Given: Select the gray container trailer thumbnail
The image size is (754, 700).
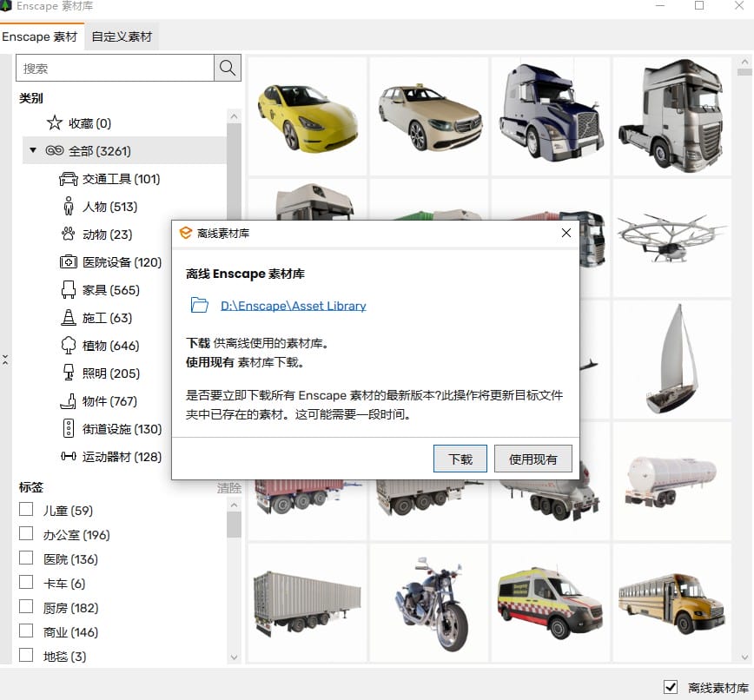Looking at the screenshot, I should tap(308, 603).
